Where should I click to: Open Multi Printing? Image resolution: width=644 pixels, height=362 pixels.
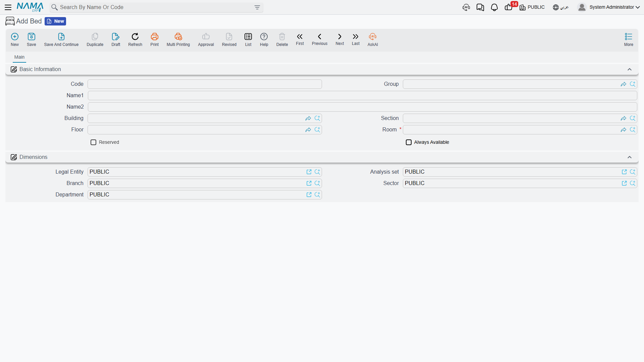coord(178,40)
